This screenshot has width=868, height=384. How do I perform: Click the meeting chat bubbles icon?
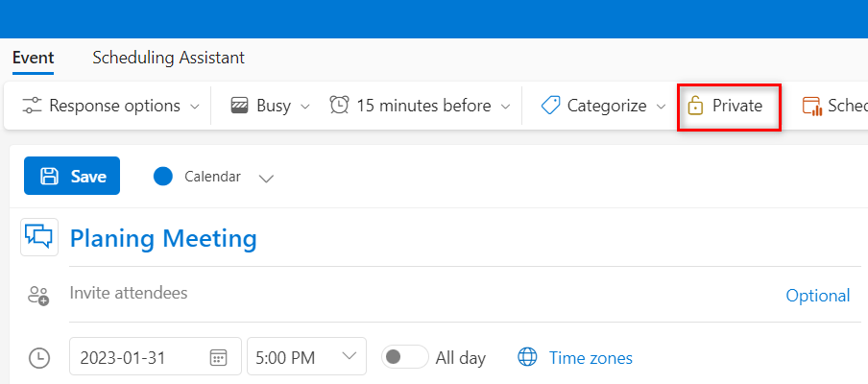pyautogui.click(x=39, y=237)
